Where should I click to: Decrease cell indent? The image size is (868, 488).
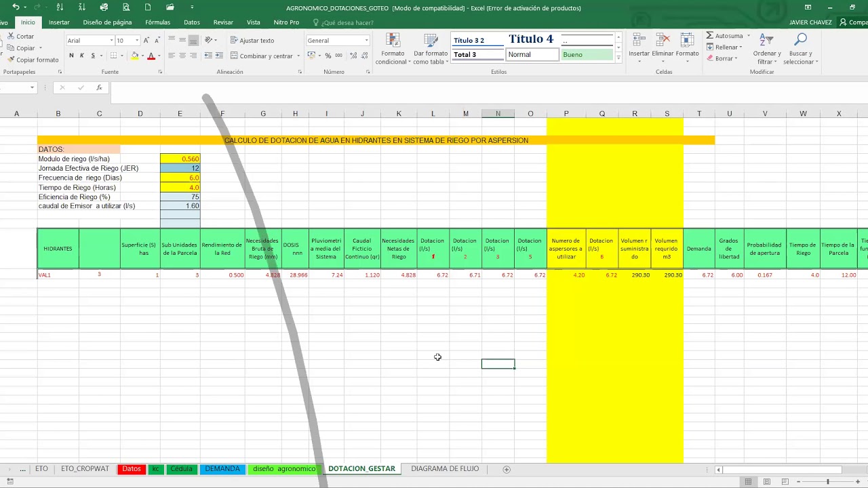[208, 56]
